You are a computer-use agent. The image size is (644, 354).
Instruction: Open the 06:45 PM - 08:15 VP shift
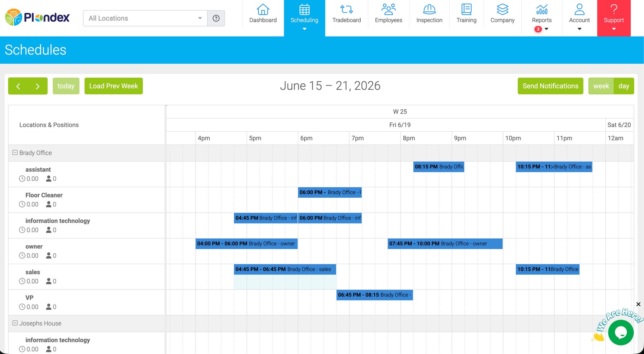(x=374, y=295)
